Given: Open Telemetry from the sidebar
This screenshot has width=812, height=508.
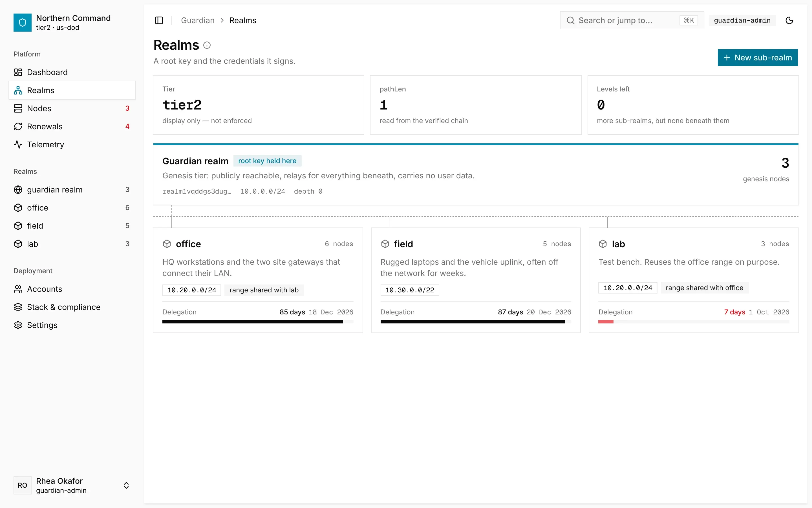Looking at the screenshot, I should click(x=72, y=144).
